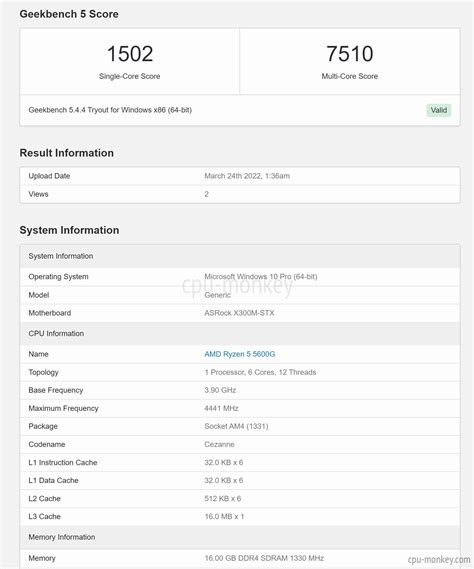Click the L2 Cache label

point(44,499)
